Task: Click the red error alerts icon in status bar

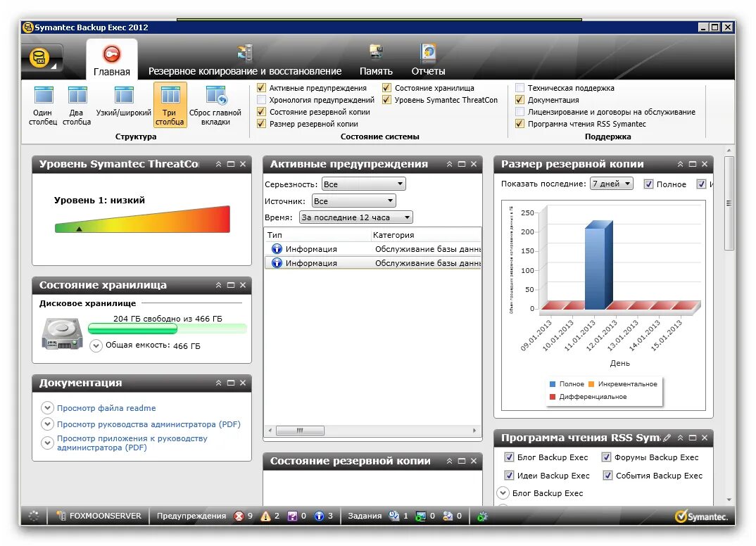Action: 239,516
